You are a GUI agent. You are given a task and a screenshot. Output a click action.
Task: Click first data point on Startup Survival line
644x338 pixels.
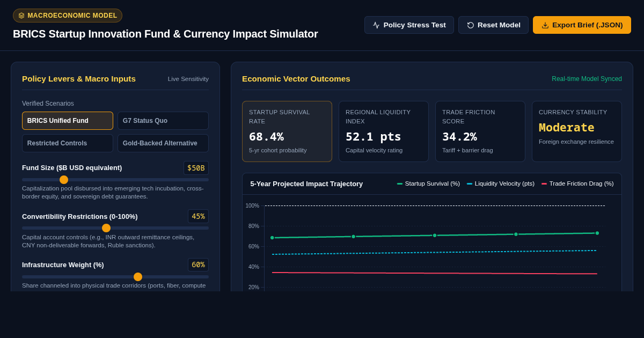coord(272,238)
